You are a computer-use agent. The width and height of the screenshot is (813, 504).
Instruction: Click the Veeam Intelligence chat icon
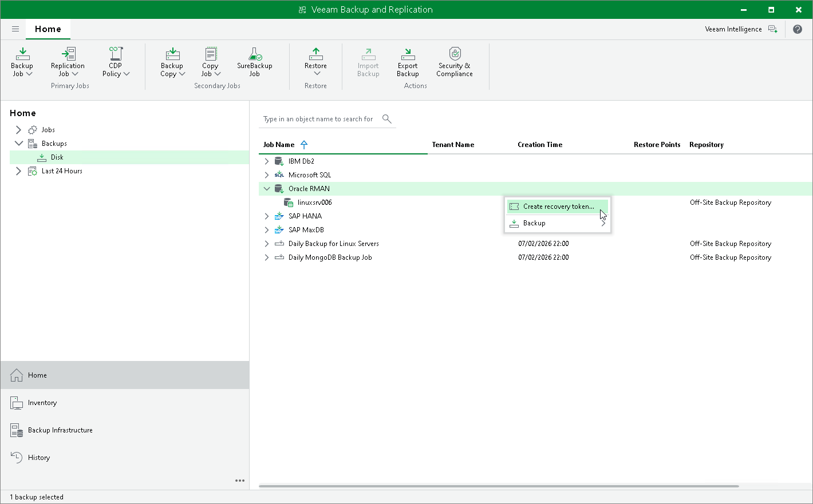[773, 29]
